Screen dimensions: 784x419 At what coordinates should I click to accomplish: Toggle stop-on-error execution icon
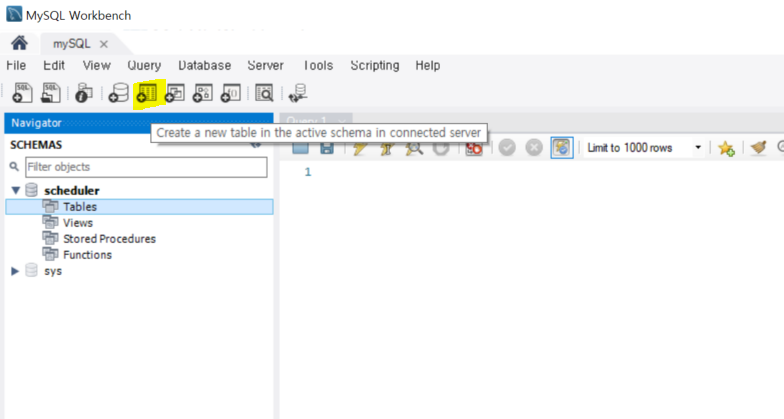pyautogui.click(x=474, y=148)
